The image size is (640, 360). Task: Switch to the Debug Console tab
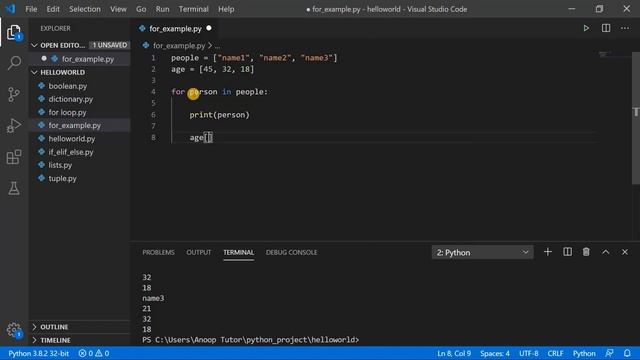[291, 252]
